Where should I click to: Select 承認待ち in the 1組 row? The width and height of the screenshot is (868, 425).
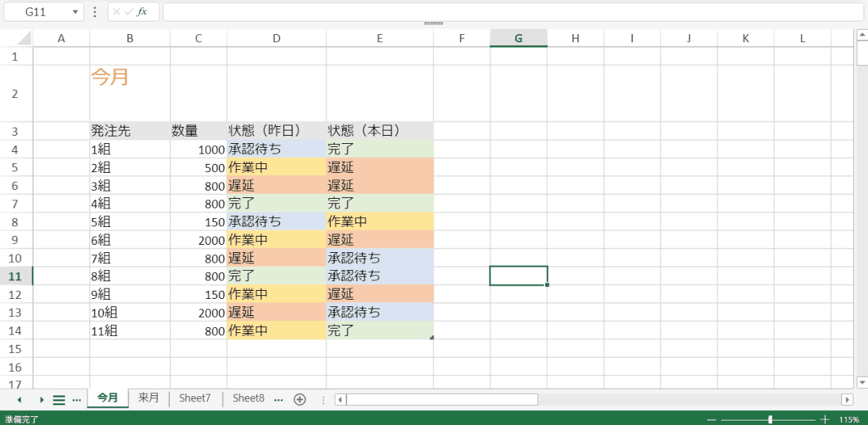click(x=276, y=149)
